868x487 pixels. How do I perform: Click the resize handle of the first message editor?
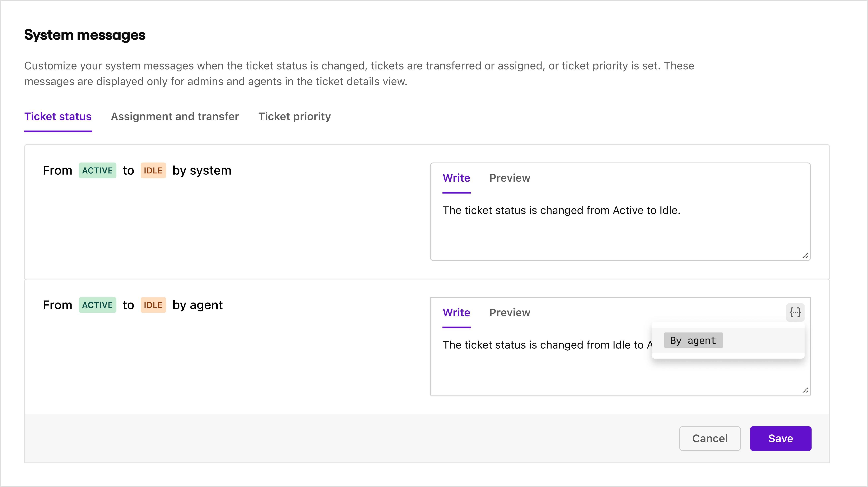coord(806,256)
